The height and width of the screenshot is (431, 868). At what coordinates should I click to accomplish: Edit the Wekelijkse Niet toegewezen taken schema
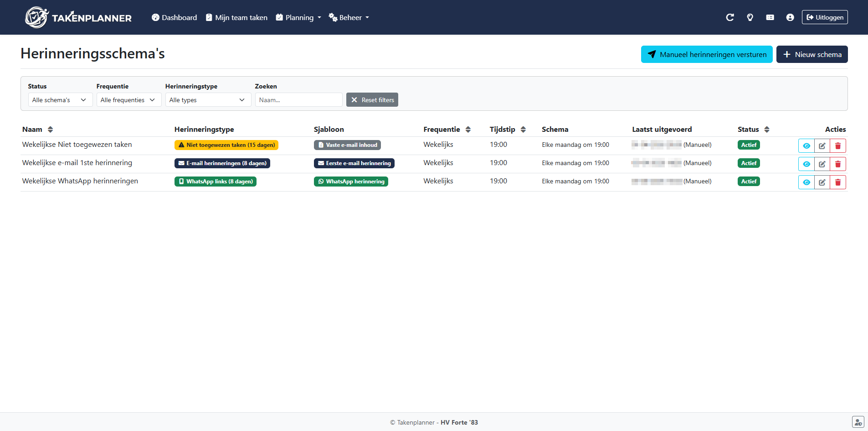[822, 146]
